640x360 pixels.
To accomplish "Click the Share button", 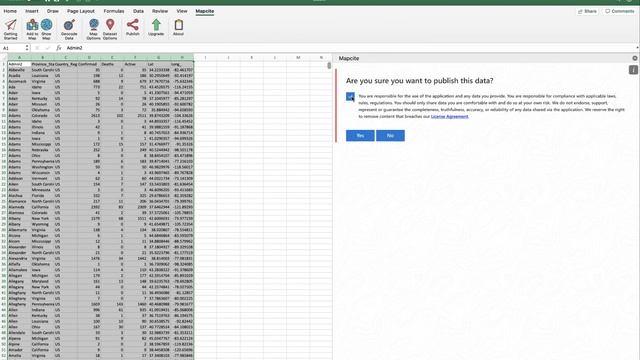I will click(x=587, y=11).
